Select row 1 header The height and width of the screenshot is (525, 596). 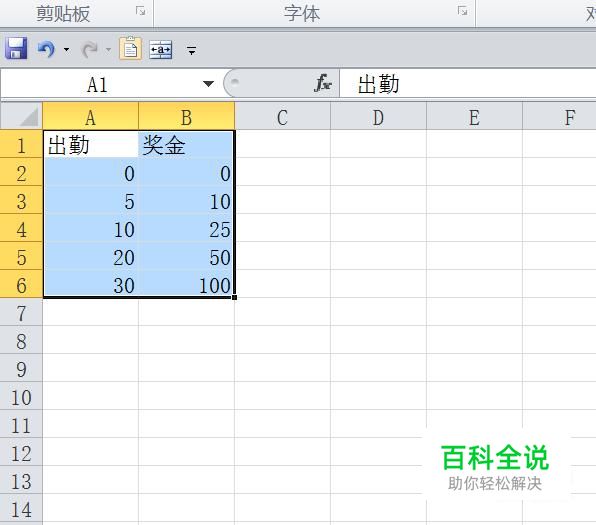point(21,144)
